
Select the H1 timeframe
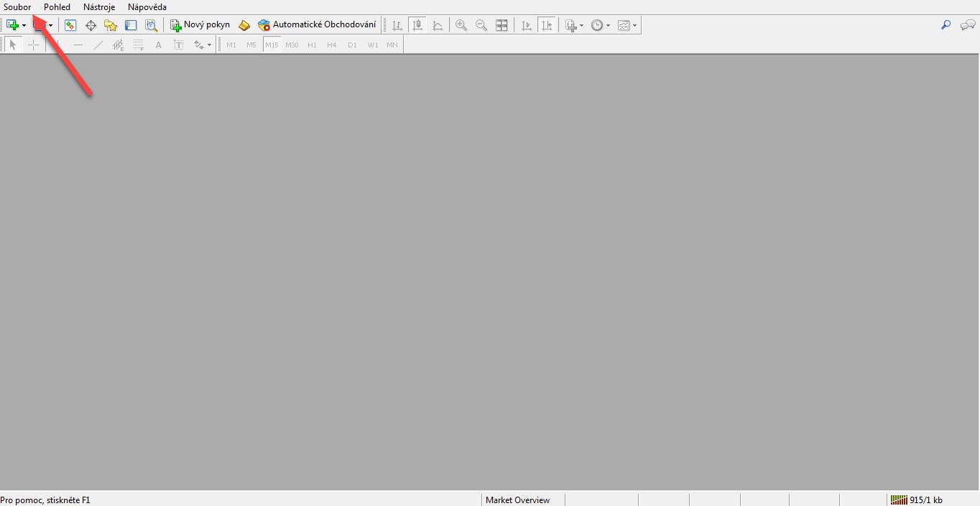tap(312, 45)
